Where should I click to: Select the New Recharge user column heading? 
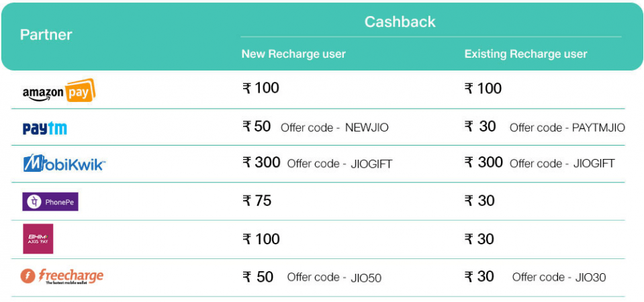coord(293,54)
